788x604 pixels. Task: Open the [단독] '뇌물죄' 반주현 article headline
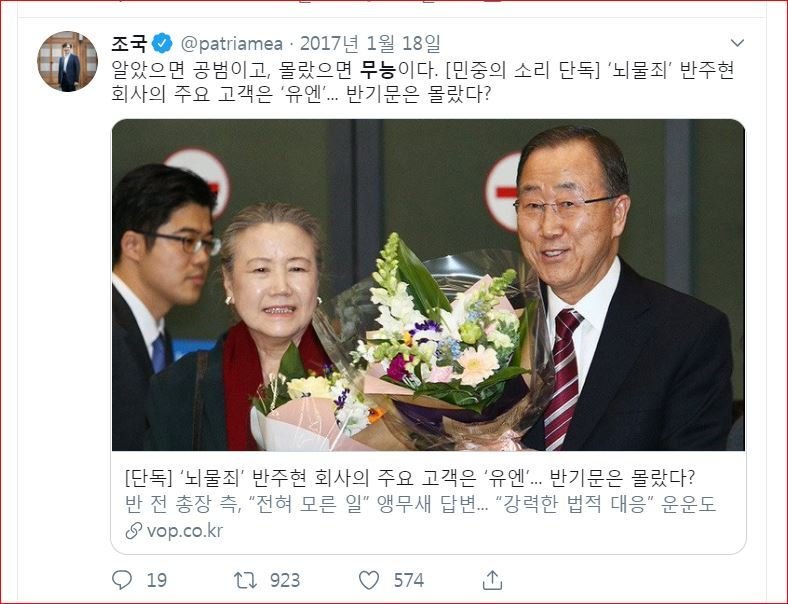tap(410, 478)
